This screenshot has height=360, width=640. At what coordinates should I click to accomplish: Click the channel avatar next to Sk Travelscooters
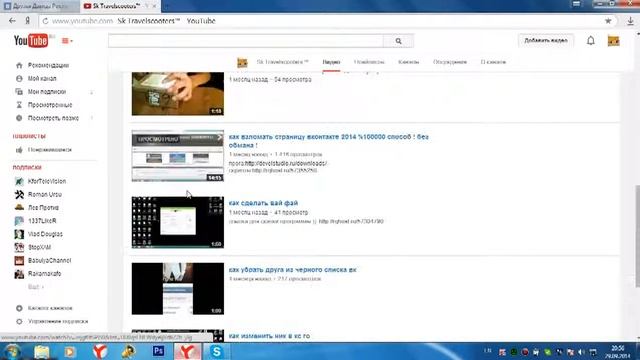[x=242, y=62]
